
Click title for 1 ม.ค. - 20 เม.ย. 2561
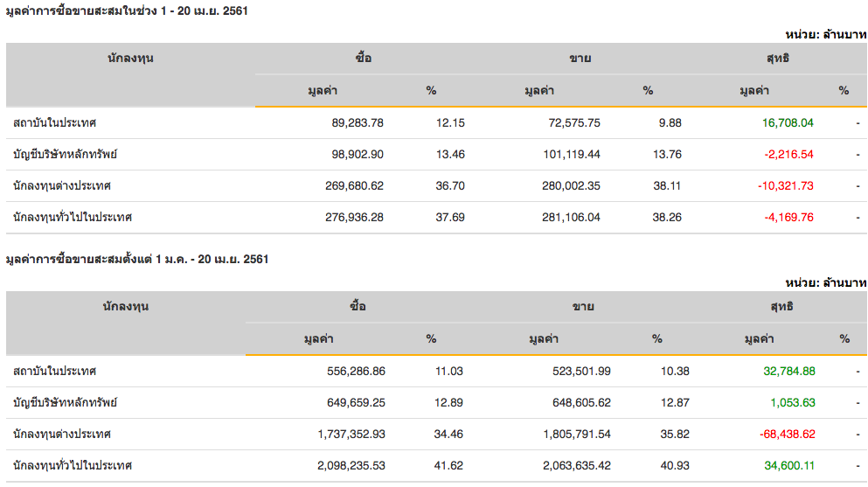point(136,260)
